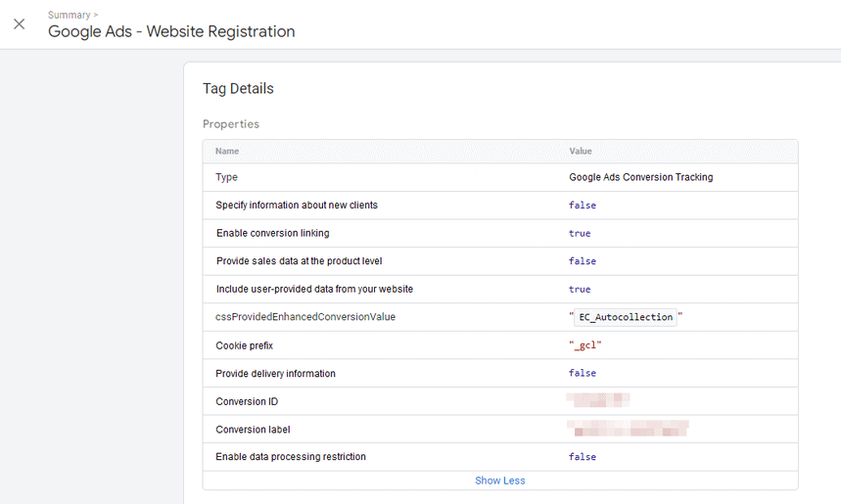The height and width of the screenshot is (504, 841).
Task: Click the EC_Autocollection variable chip
Action: click(626, 317)
